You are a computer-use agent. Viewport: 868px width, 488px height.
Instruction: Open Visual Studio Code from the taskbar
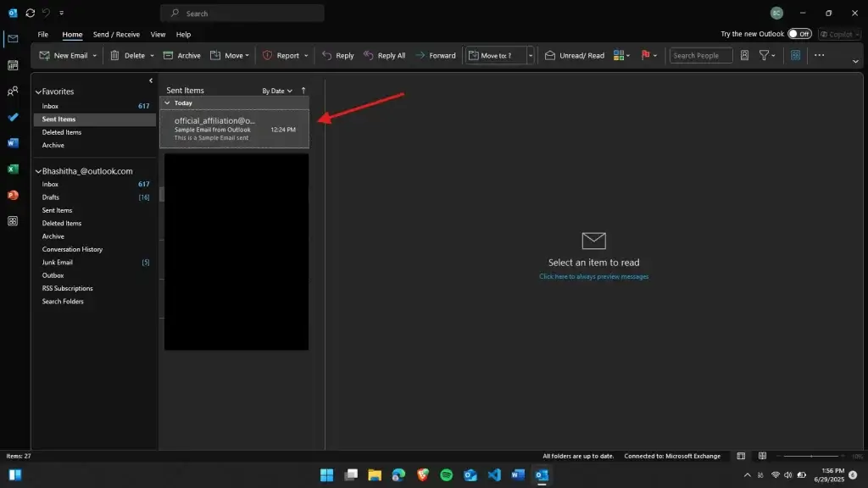[494, 474]
